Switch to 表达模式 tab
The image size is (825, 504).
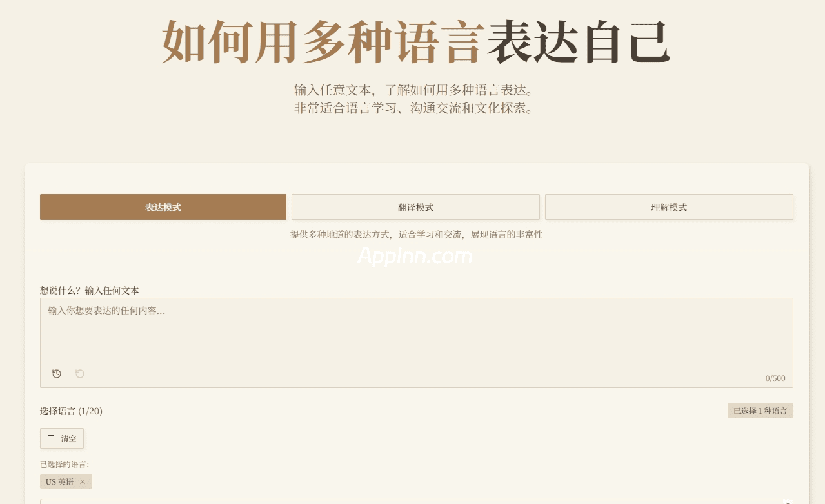(x=163, y=207)
